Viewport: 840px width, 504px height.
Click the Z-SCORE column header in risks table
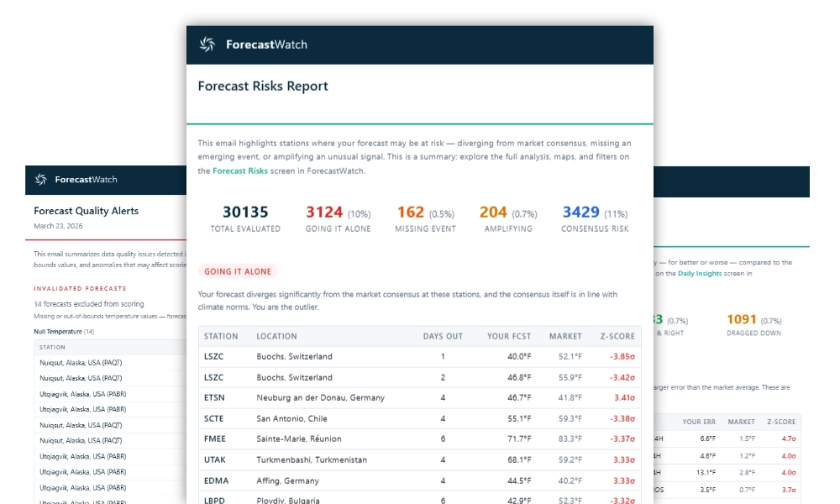(x=617, y=336)
